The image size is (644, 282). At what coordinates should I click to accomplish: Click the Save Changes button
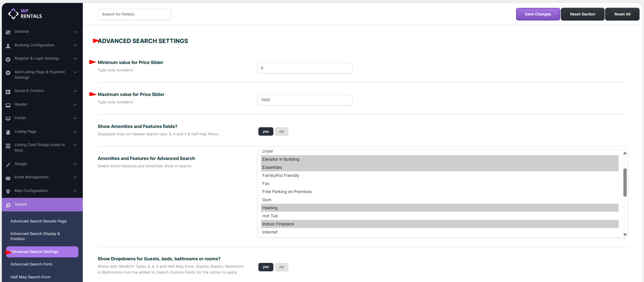point(538,14)
